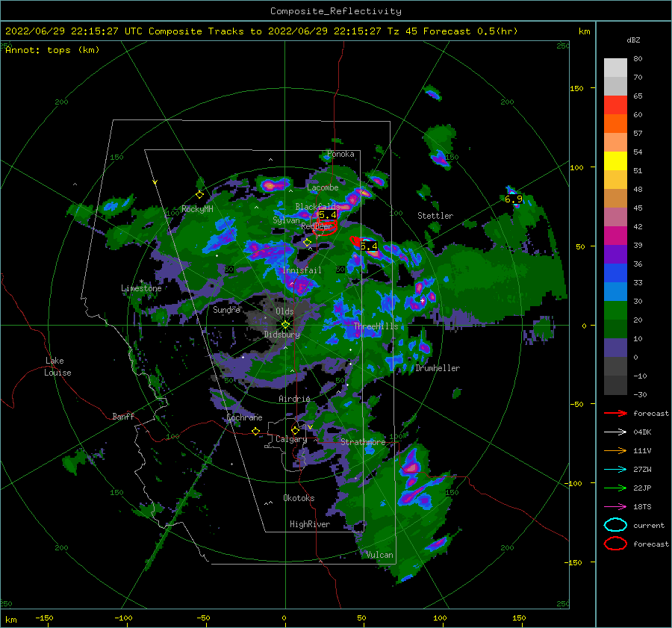Image resolution: width=672 pixels, height=628 pixels.
Task: Click the 80 value on dBZ scale
Action: click(x=638, y=59)
